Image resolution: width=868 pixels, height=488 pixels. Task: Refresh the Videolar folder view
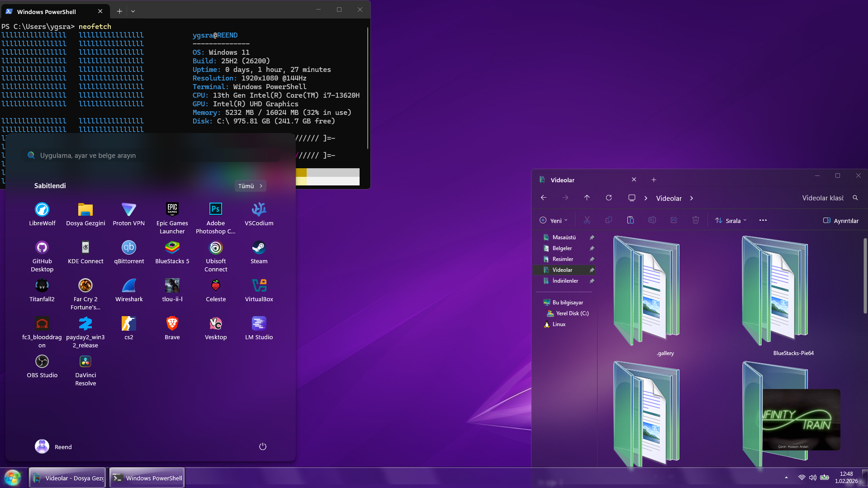[609, 198]
